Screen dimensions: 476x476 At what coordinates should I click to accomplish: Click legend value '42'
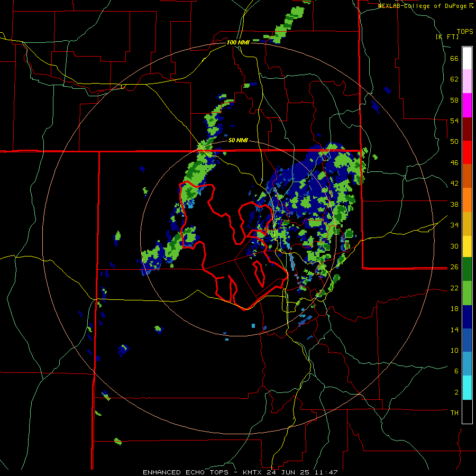click(454, 184)
